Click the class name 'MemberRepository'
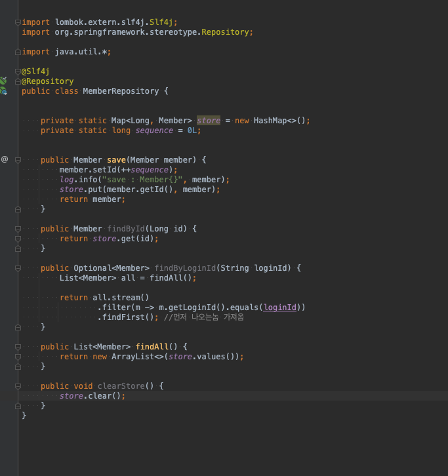448x476 pixels. click(121, 91)
